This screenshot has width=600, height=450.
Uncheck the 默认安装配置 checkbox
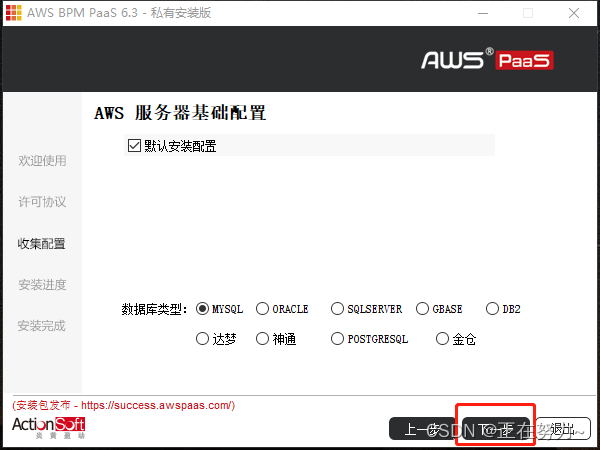pyautogui.click(x=134, y=146)
